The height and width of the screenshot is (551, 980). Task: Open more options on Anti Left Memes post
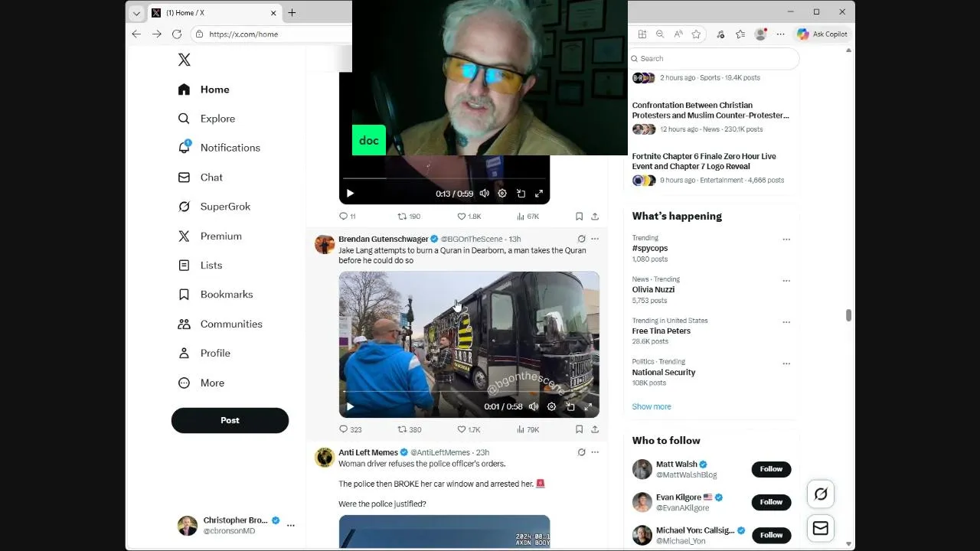(x=595, y=452)
